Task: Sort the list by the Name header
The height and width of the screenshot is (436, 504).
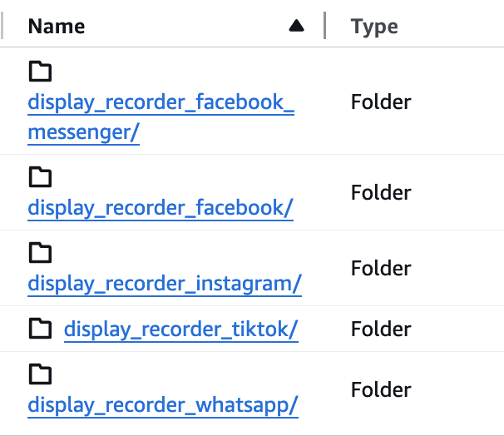Action: coord(57,27)
